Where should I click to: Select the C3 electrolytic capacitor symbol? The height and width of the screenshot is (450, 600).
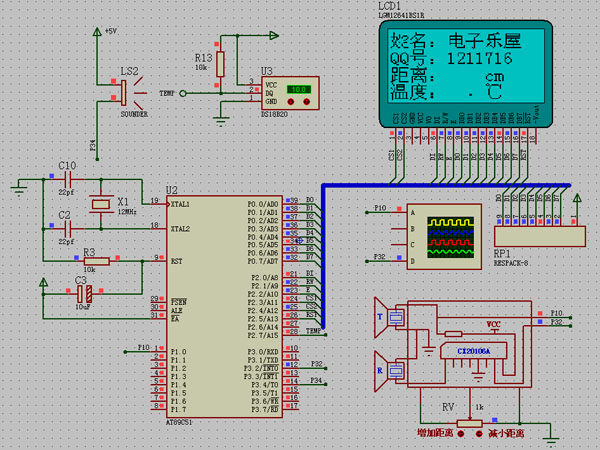point(84,294)
